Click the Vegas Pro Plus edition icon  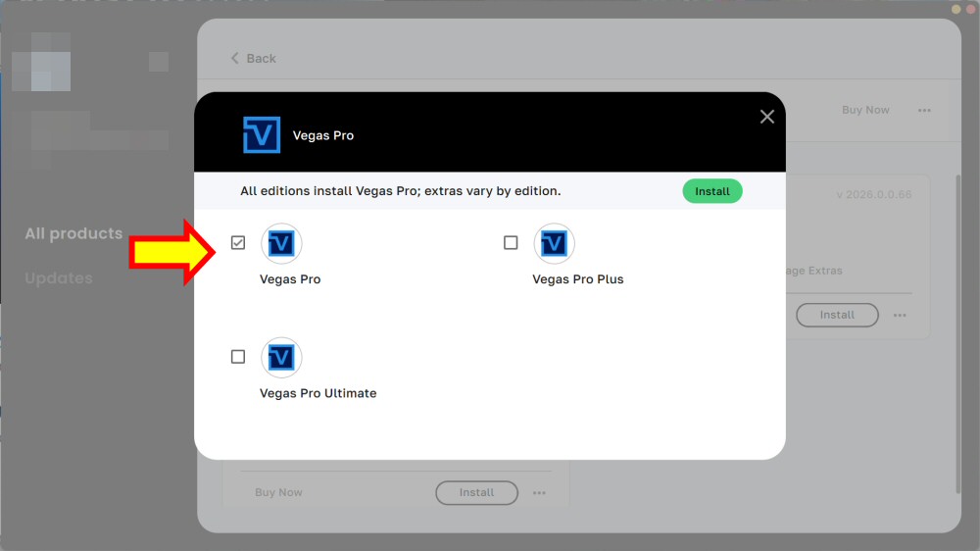(554, 243)
